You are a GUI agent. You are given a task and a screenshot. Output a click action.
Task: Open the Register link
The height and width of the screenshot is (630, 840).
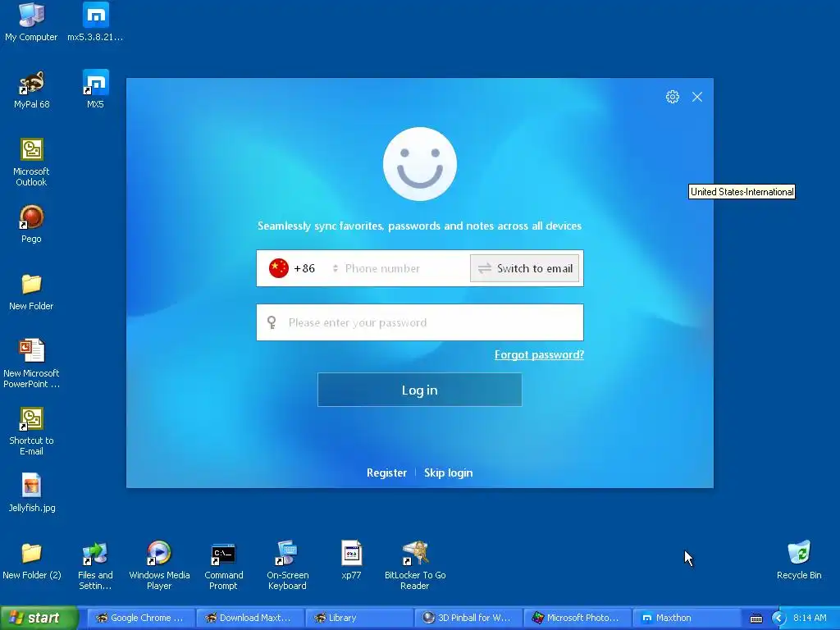pos(386,473)
